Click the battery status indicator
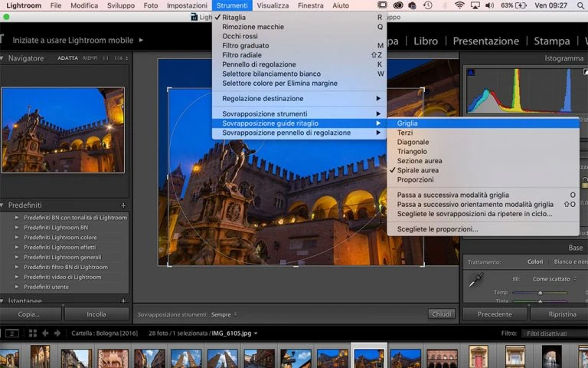Viewport: 588px width, 368px height. (x=514, y=5)
